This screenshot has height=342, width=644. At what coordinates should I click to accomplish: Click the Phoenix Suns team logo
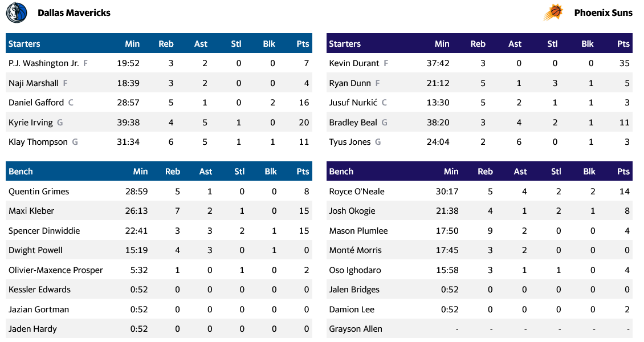tap(553, 13)
